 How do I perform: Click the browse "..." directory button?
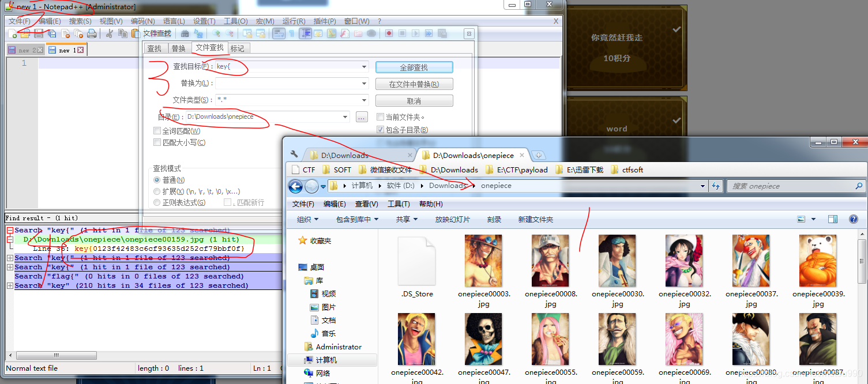pyautogui.click(x=362, y=117)
